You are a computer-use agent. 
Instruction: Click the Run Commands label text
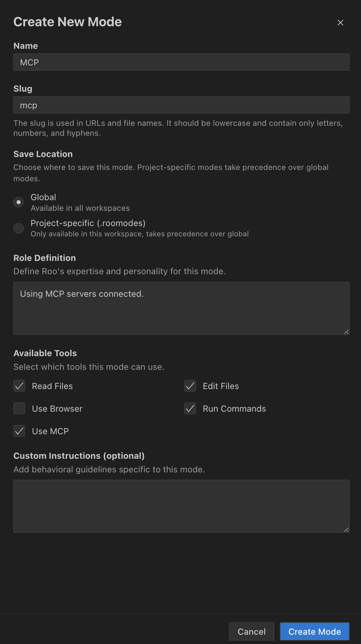pyautogui.click(x=235, y=409)
